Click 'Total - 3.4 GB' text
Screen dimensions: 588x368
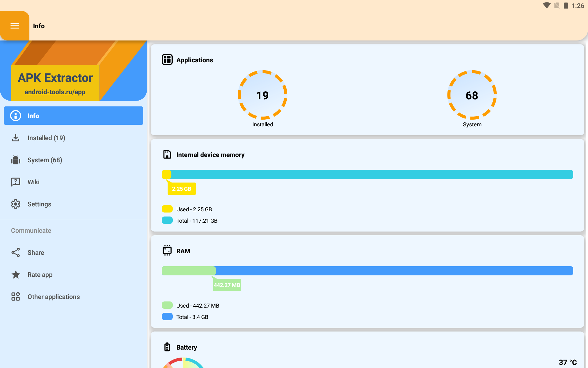tap(192, 317)
